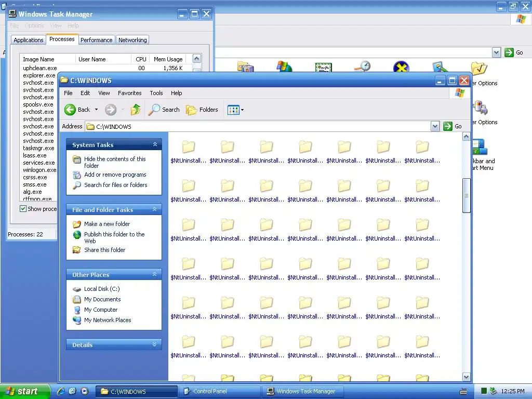Open My Computer in Other Places
Viewport: 532px width, 399px height.
101,310
